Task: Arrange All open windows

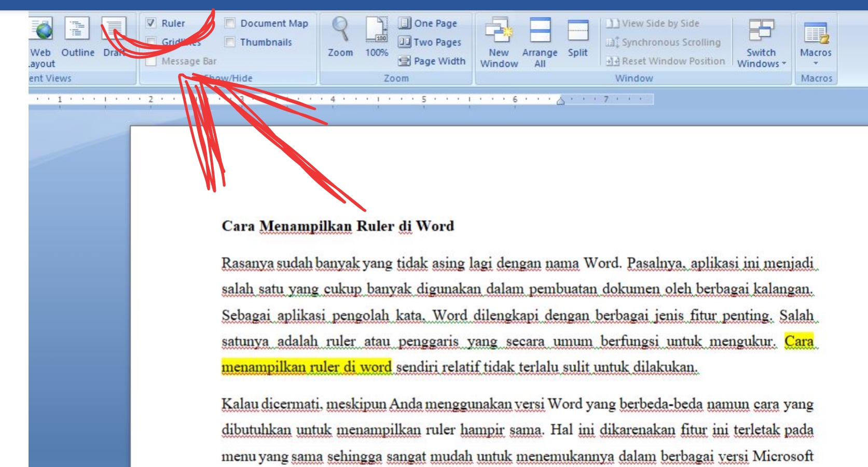Action: 540,43
